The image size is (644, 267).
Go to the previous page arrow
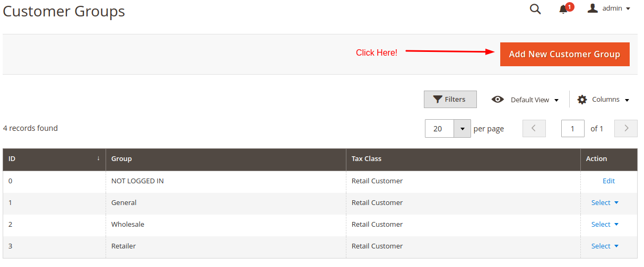click(534, 128)
